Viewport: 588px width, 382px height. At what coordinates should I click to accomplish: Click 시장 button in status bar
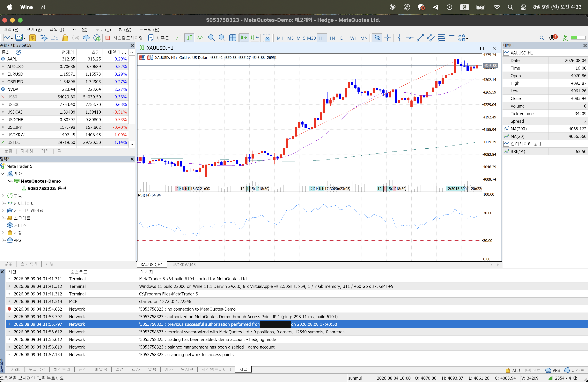click(x=513, y=370)
